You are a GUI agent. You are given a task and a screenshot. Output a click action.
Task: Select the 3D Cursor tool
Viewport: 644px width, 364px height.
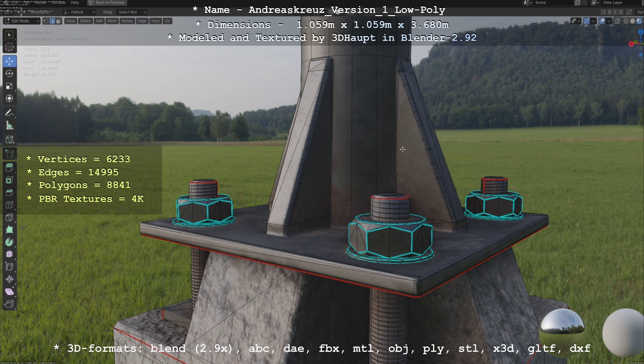click(9, 47)
